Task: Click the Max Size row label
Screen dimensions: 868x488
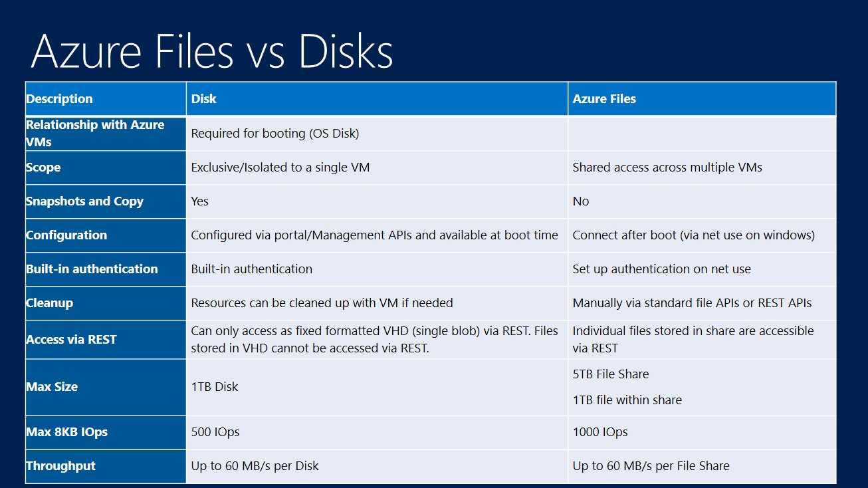Action: click(x=52, y=387)
